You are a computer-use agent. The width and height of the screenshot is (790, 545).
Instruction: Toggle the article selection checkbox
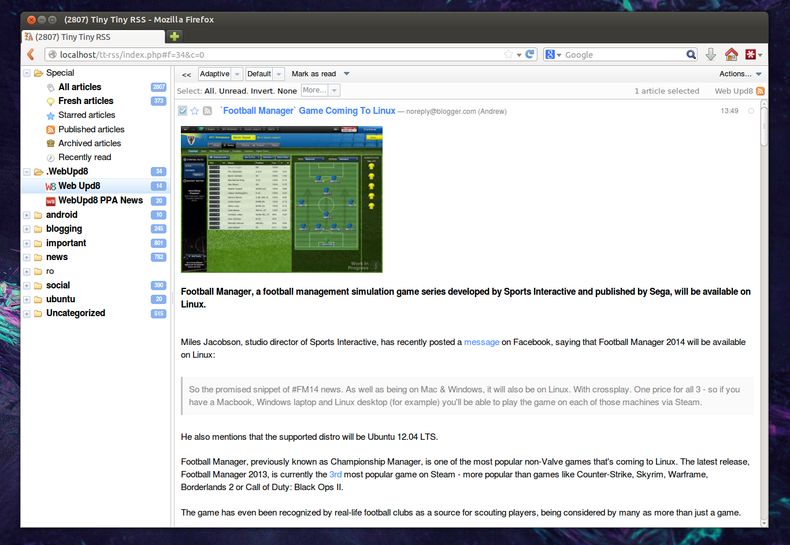point(183,111)
